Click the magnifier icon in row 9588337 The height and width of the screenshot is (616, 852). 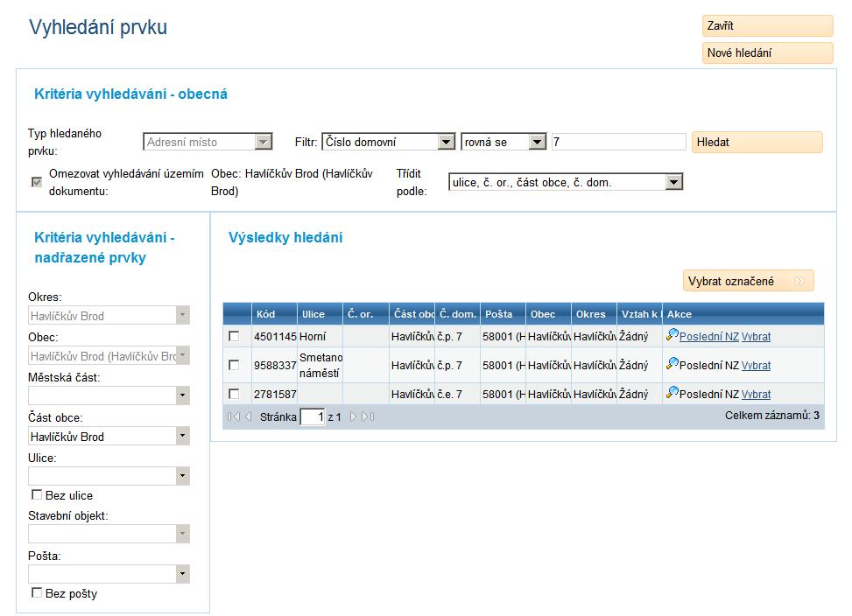coord(672,364)
